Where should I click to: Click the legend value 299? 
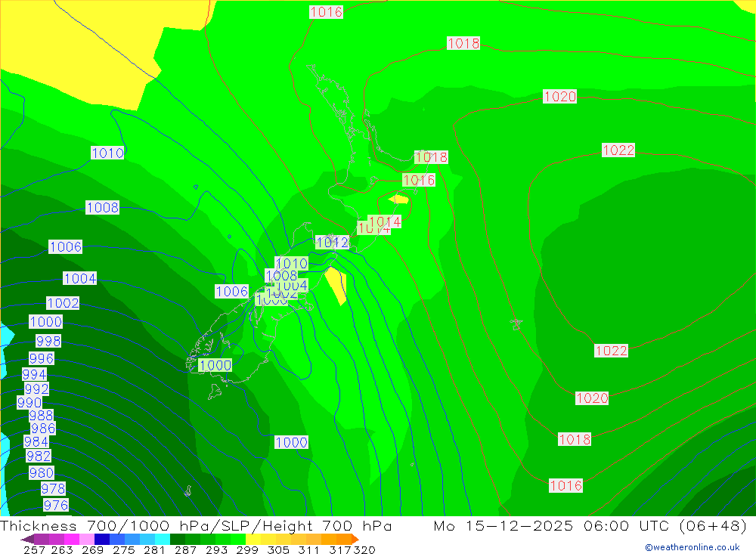247,549
